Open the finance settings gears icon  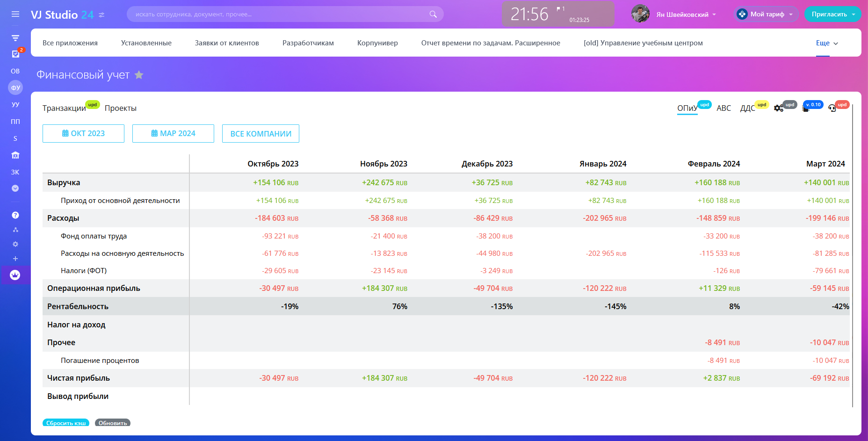click(778, 108)
